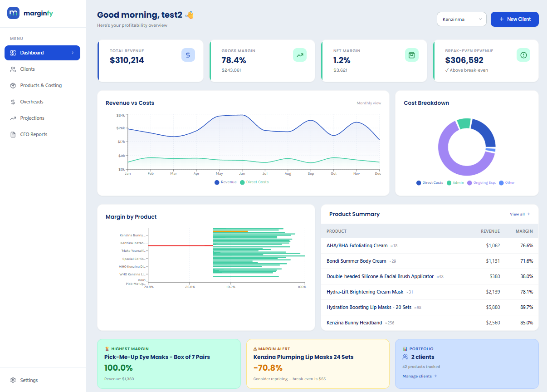Click the Projections trend icon in sidebar

13,118
